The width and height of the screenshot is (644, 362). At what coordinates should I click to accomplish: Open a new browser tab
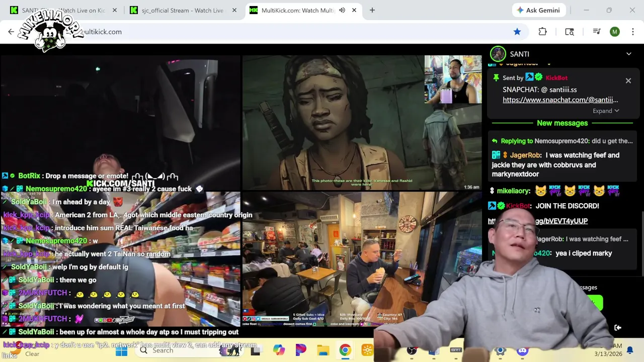[x=372, y=10]
